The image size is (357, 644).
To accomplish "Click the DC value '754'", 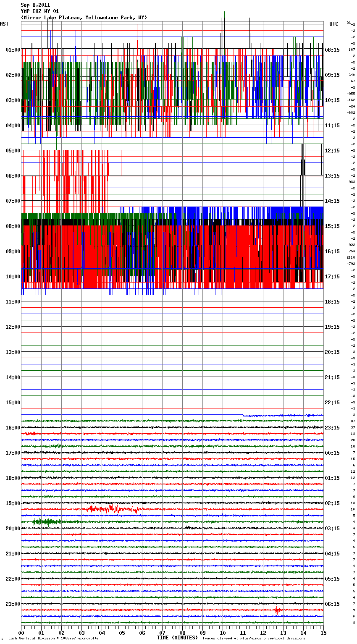I will pos(352,251).
